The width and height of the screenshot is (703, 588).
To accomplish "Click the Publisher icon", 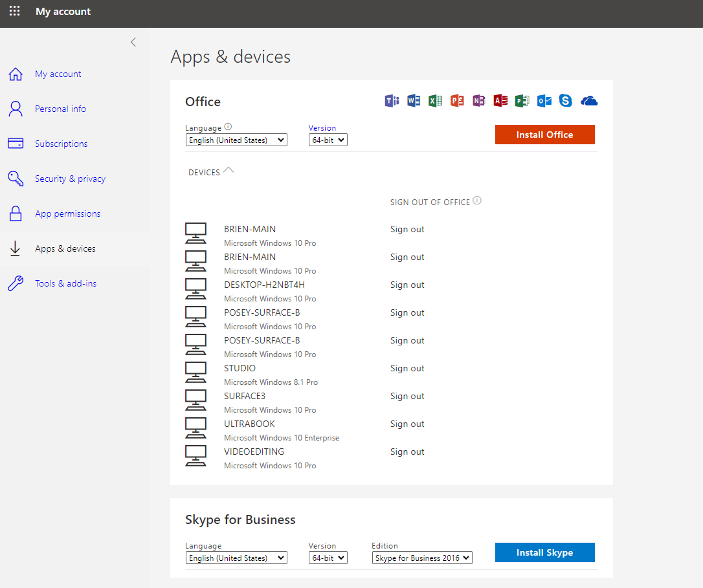I will coord(522,101).
